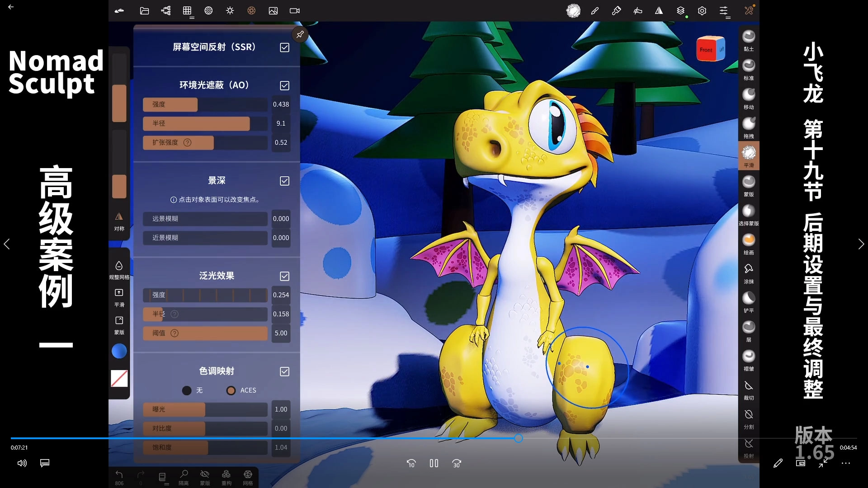Open the files folder icon

[x=144, y=11]
